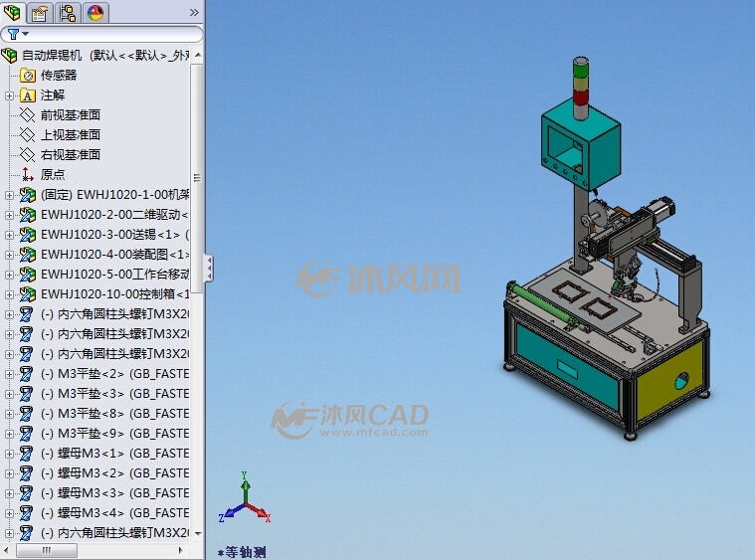Viewport: 755px width, 560px height.
Task: Select the M3平垫<3> part icon
Action: [x=27, y=394]
